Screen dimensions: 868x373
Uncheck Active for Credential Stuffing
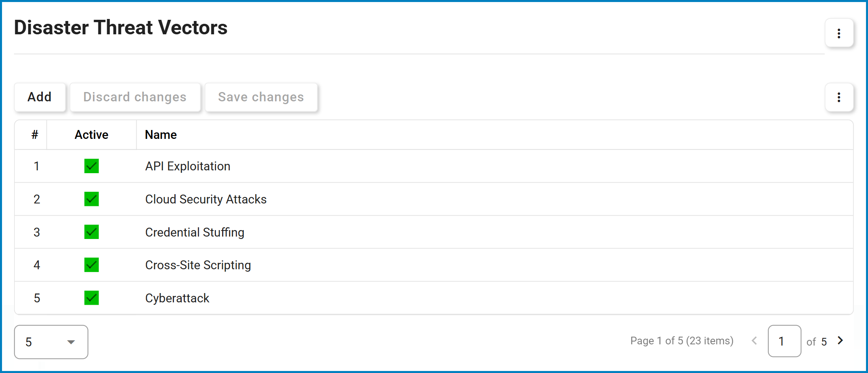pos(92,232)
